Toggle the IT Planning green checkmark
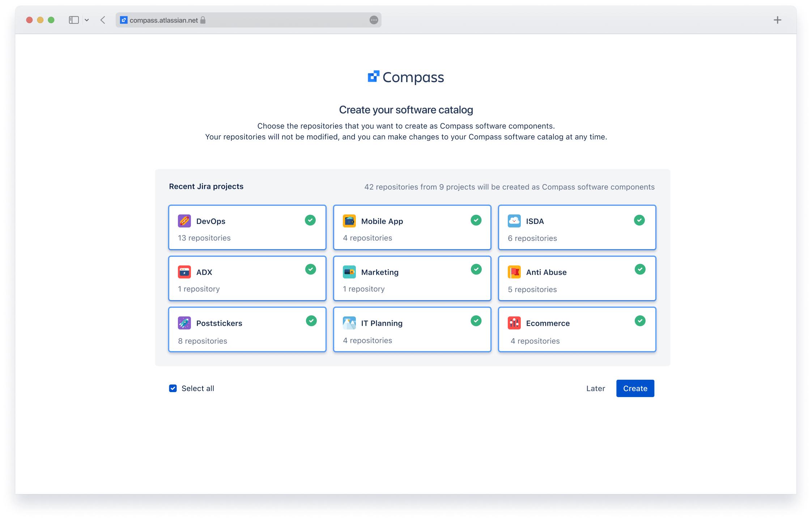The image size is (812, 519). tap(476, 321)
